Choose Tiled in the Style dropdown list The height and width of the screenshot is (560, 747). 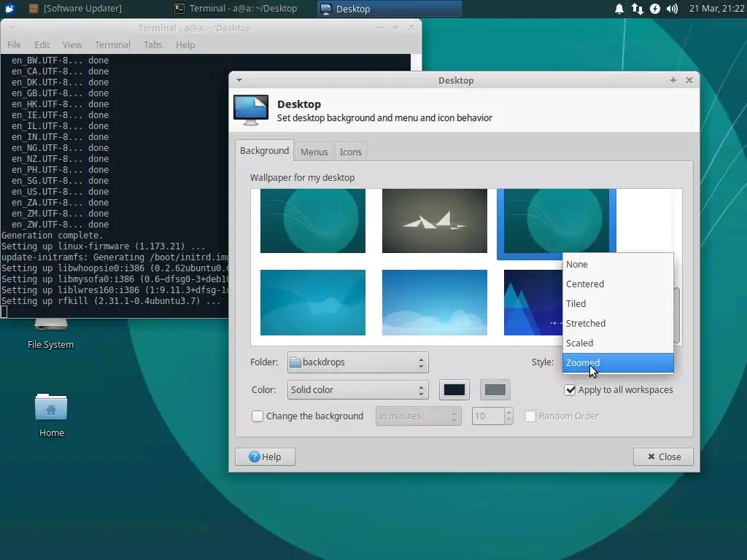(618, 303)
